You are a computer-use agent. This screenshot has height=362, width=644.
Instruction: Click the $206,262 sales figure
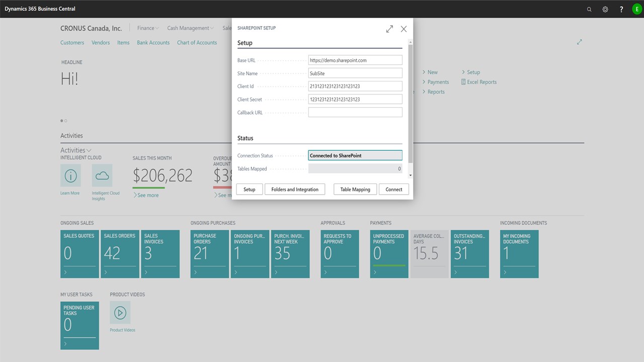pos(163,175)
